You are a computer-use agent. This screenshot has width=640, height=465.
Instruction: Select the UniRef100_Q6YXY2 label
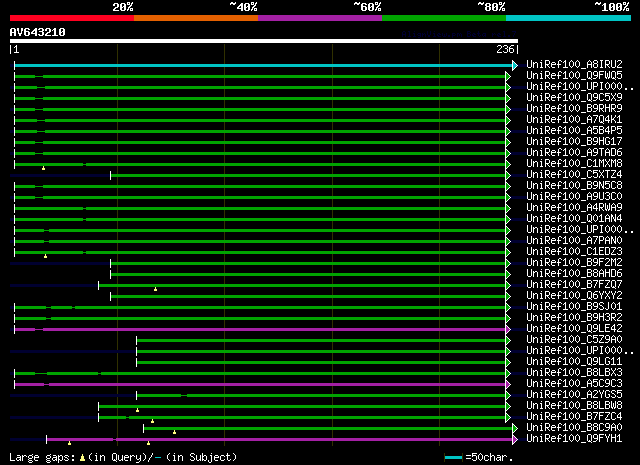[574, 295]
